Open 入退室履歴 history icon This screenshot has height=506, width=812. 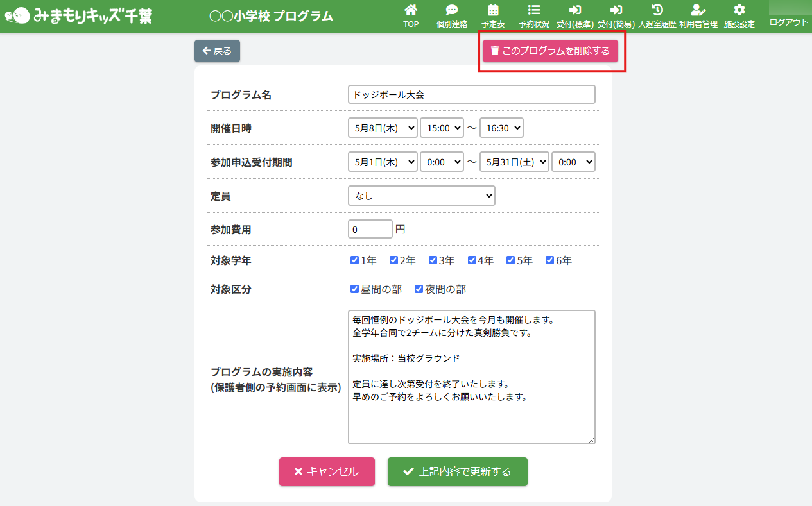click(657, 10)
